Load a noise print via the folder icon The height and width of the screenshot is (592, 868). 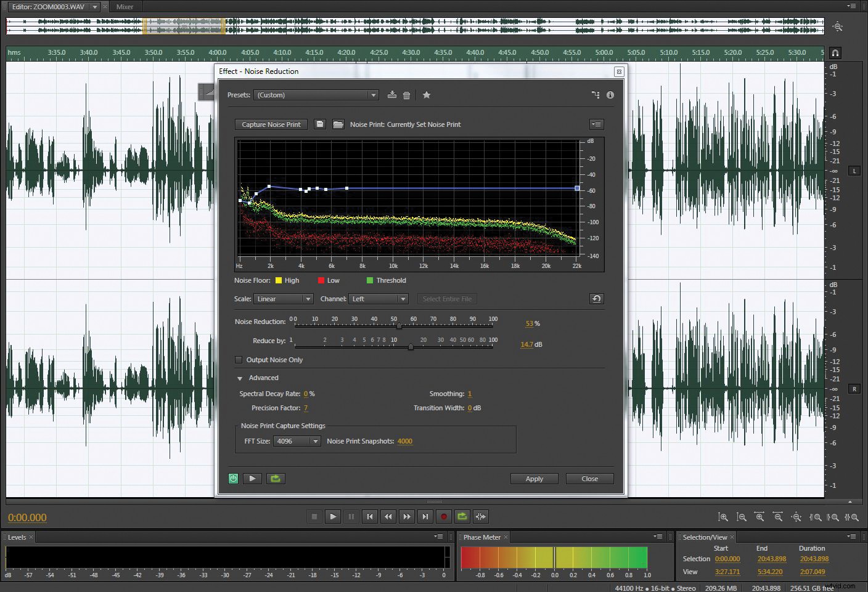(338, 124)
